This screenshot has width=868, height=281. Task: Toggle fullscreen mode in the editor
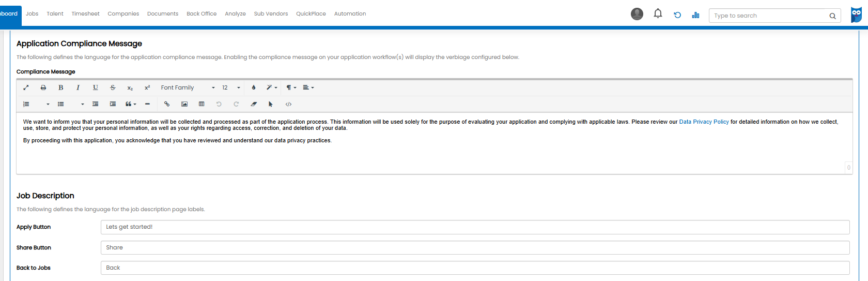click(26, 87)
